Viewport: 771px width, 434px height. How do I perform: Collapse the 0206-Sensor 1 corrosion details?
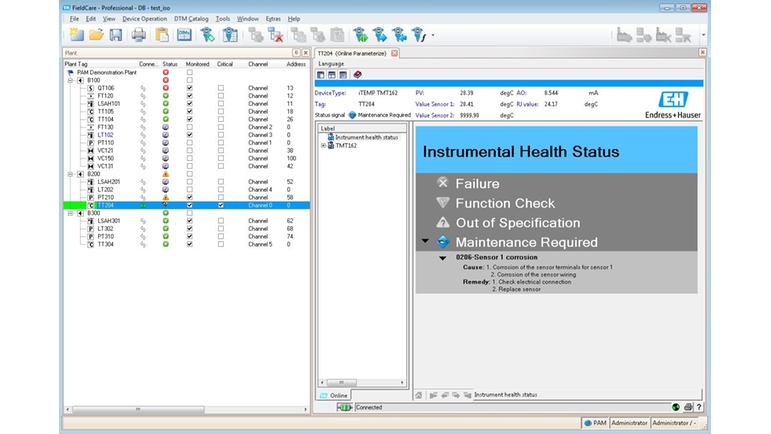point(443,258)
